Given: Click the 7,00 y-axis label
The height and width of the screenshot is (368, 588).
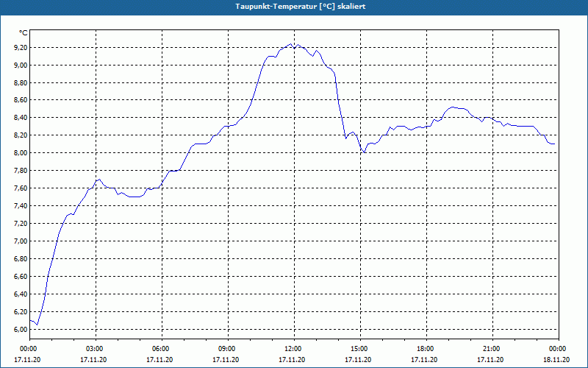Looking at the screenshot, I should tap(21, 241).
